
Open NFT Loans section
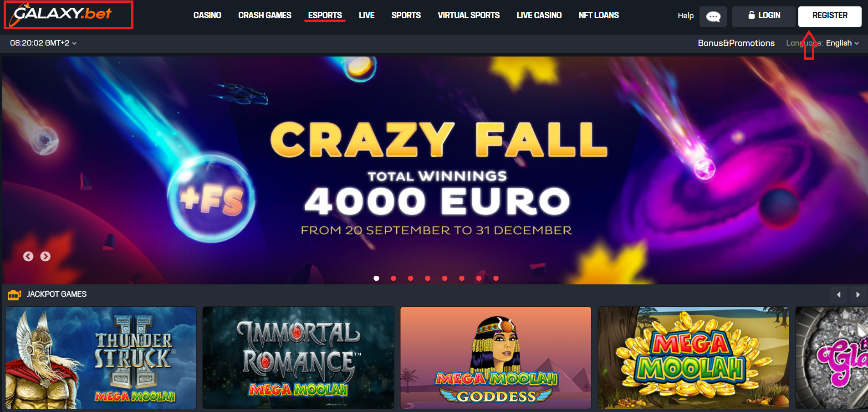[598, 15]
